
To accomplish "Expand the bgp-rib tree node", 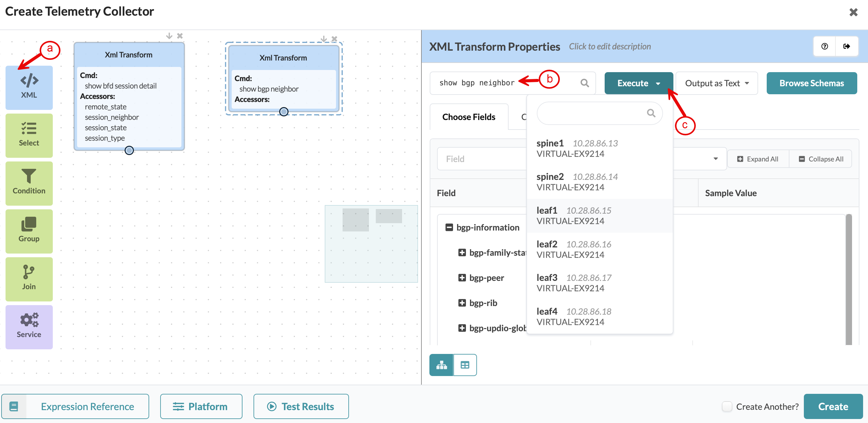I will tap(462, 303).
